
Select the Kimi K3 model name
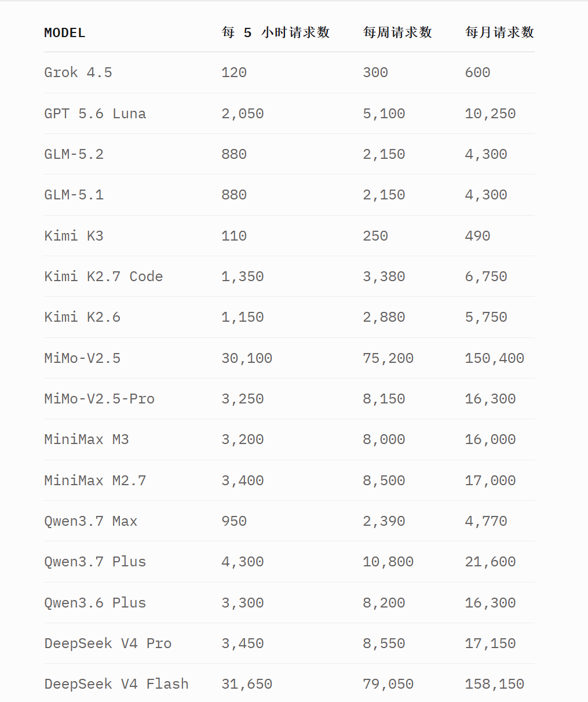pyautogui.click(x=74, y=236)
